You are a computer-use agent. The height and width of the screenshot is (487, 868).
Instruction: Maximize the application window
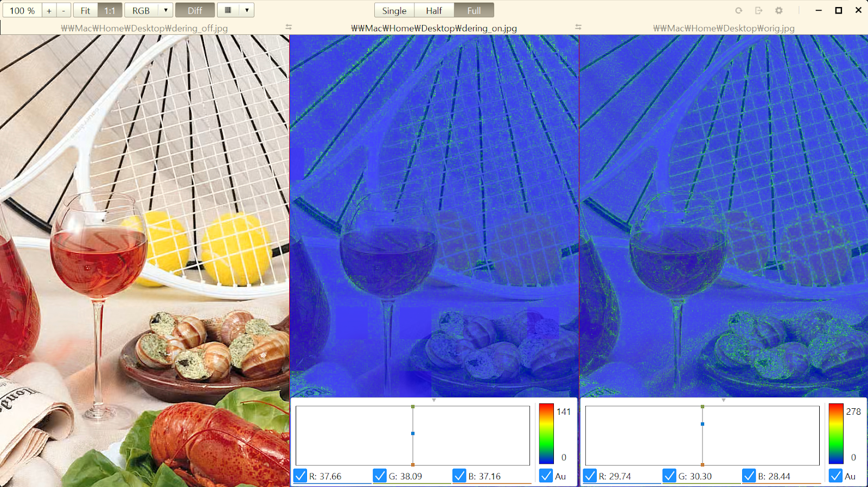pos(838,10)
